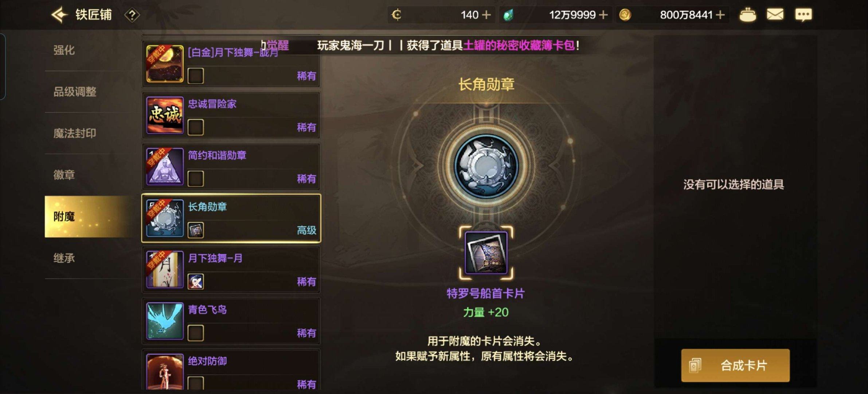Select the empty card slot under 简约和谐勋章

(x=196, y=179)
